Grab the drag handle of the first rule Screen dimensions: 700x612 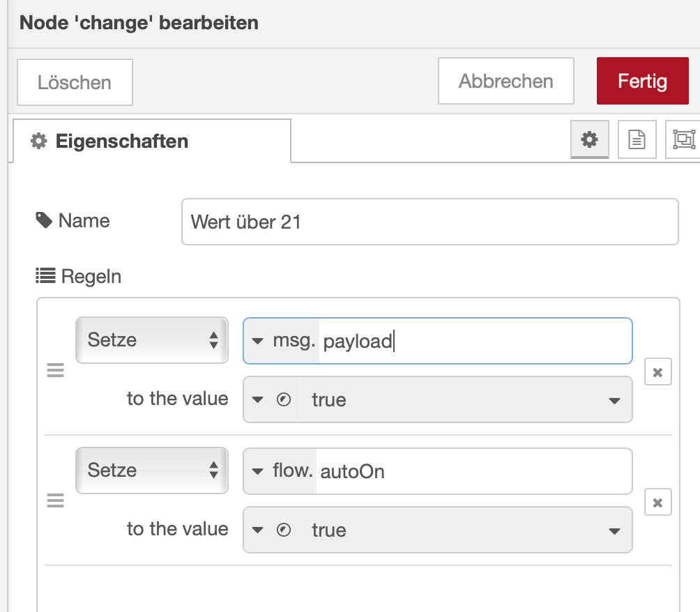55,371
